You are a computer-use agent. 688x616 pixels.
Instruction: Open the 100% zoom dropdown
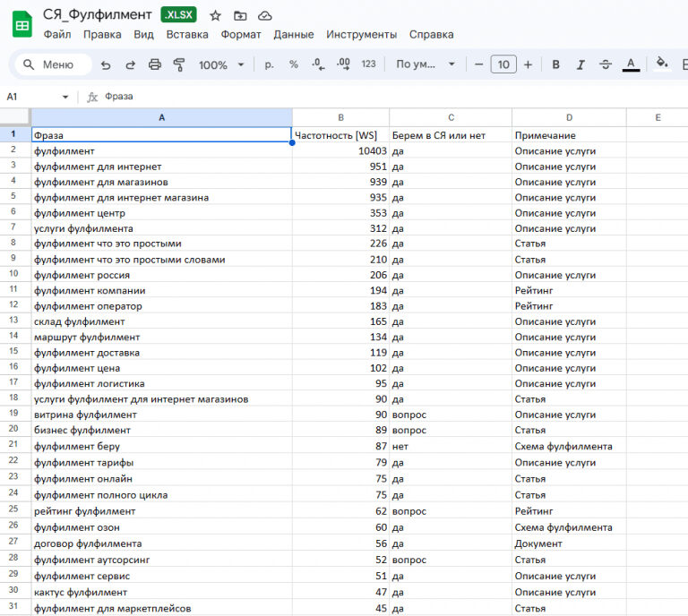(x=222, y=64)
